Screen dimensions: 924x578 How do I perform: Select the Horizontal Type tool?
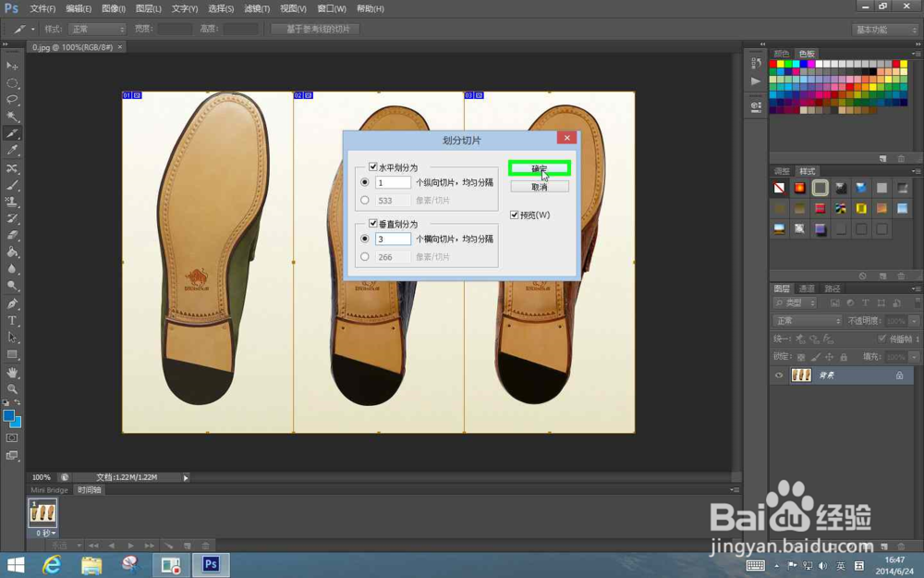point(12,320)
